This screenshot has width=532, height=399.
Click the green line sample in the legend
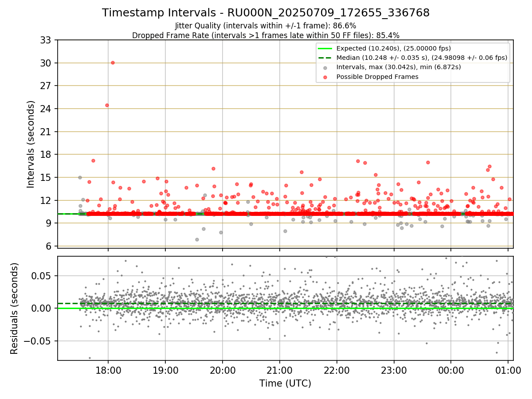click(325, 48)
